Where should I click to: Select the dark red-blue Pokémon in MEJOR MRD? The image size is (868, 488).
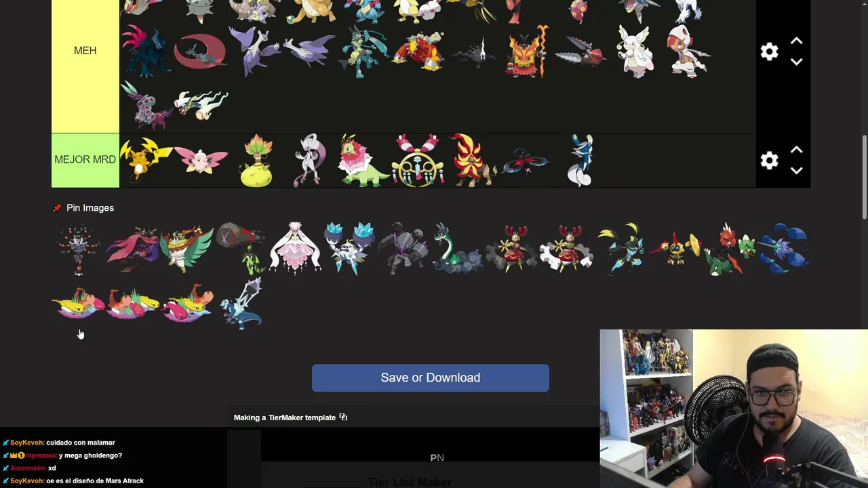[526, 160]
